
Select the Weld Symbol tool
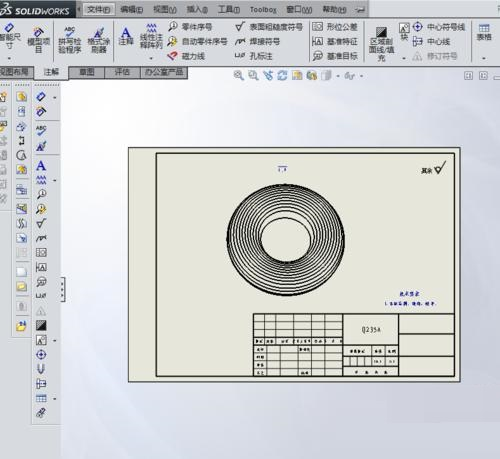257,42
